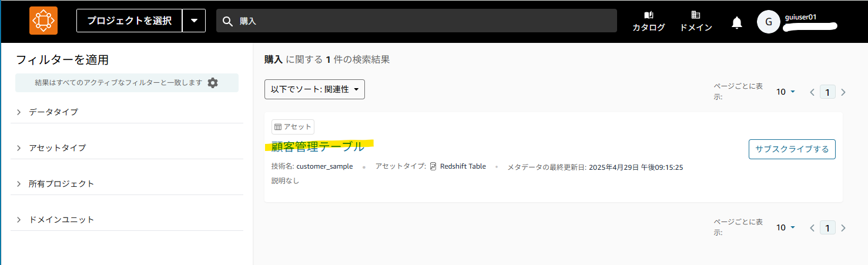868x265 pixels.
Task: Click the Redshift Table asset type text
Action: pyautogui.click(x=463, y=166)
